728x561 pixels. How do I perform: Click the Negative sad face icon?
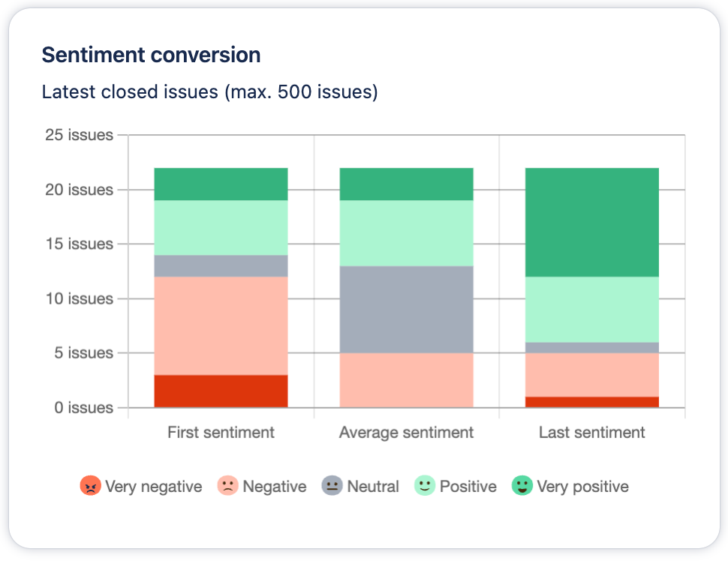[x=228, y=486]
